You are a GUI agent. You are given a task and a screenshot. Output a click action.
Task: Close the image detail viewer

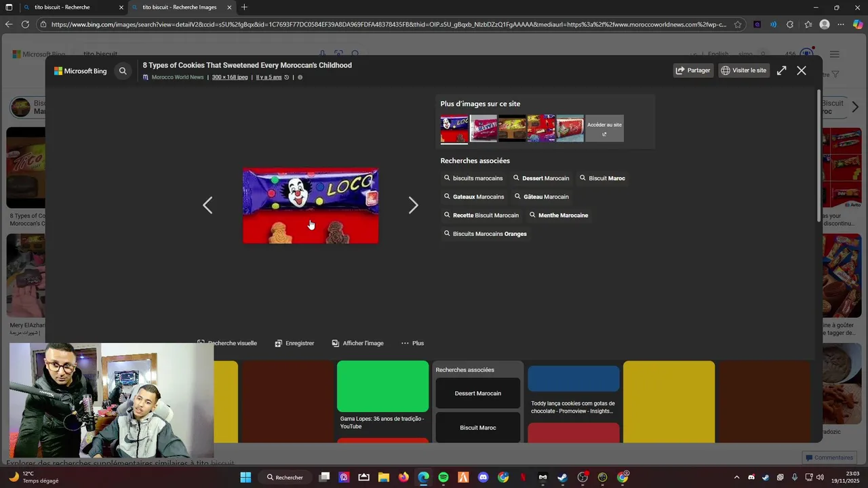pyautogui.click(x=802, y=70)
